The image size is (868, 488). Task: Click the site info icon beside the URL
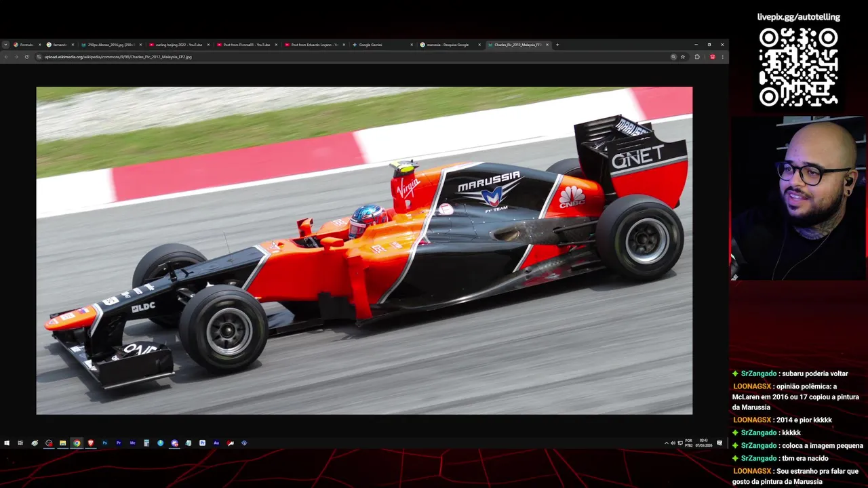[x=39, y=57]
